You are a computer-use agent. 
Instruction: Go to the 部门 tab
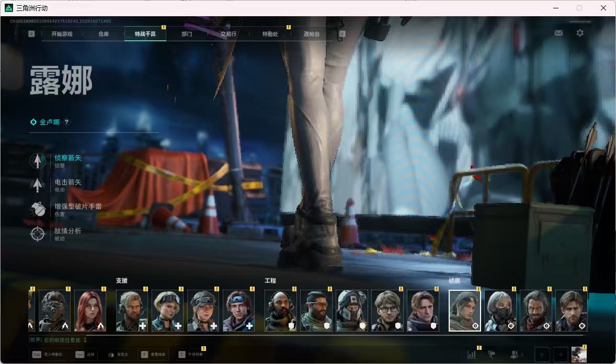[187, 34]
